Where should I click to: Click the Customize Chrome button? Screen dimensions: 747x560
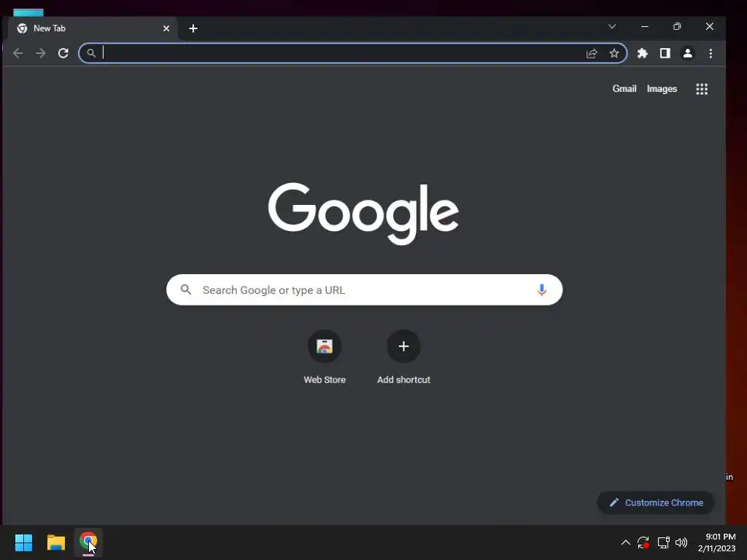656,503
